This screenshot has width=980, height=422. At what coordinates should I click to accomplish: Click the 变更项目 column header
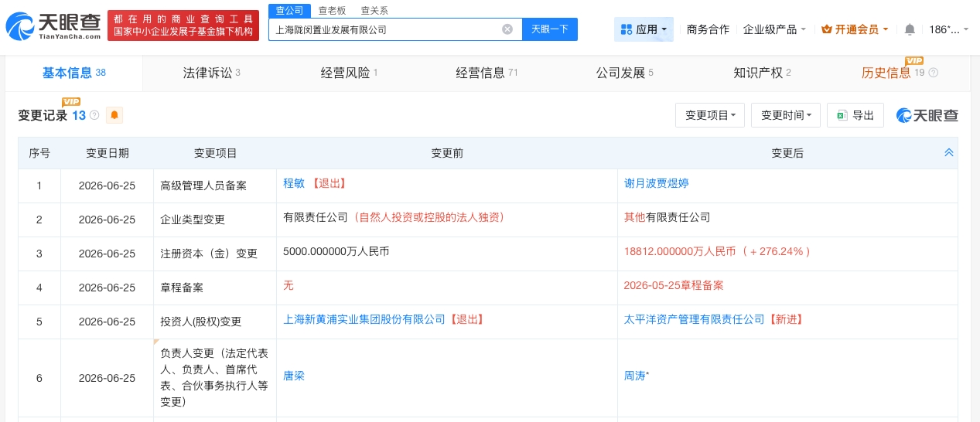[x=215, y=153]
